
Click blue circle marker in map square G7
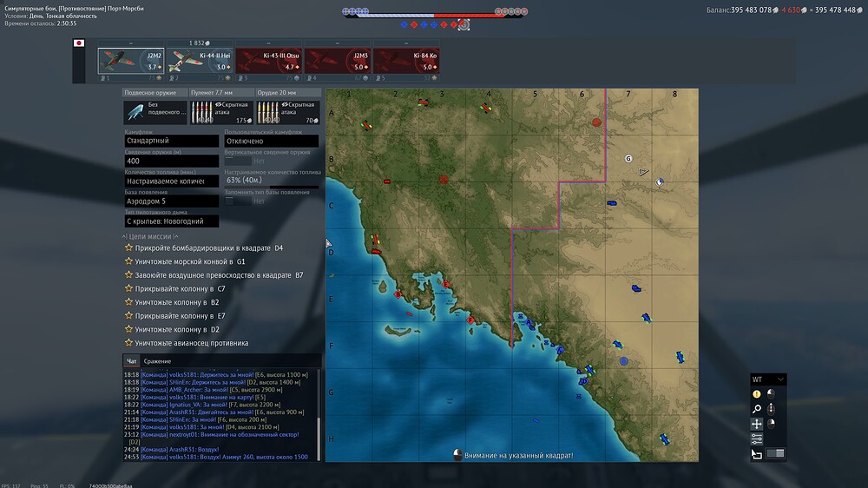624,361
